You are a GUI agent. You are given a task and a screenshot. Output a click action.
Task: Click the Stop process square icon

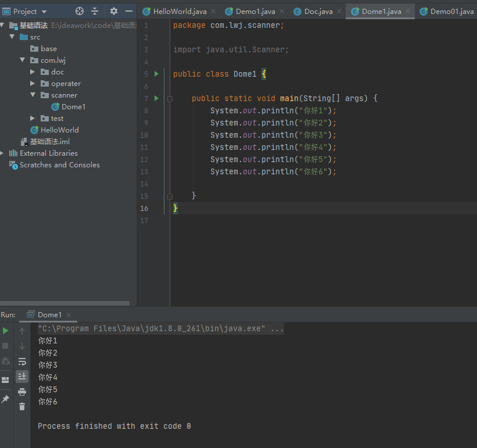6,346
